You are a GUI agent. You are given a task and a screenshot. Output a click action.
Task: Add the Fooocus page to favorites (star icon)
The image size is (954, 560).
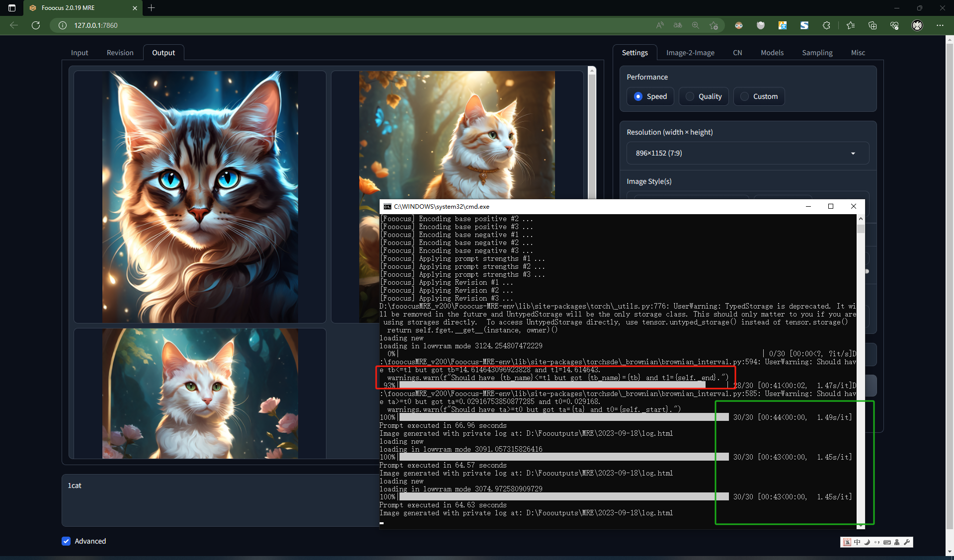coord(714,25)
